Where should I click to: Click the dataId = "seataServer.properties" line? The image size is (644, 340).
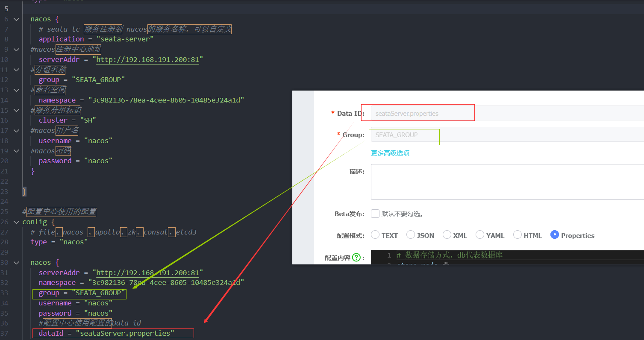pos(106,333)
